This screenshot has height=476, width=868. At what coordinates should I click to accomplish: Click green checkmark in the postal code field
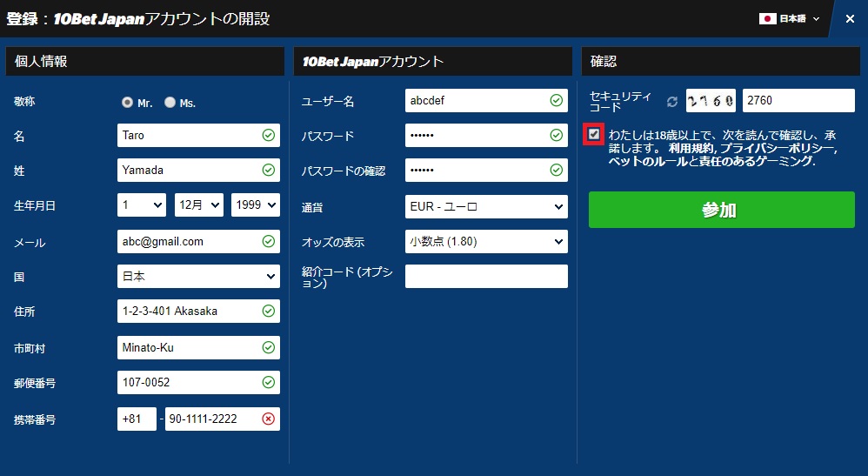tap(269, 382)
